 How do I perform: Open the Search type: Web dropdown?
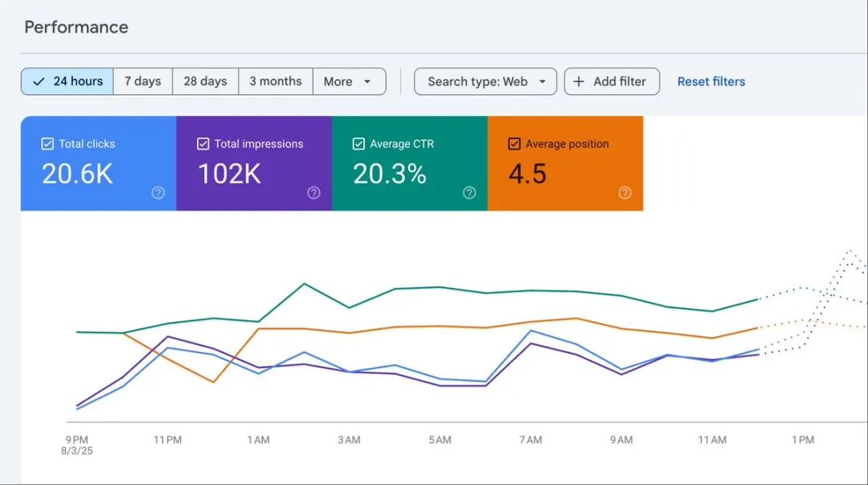pos(485,81)
